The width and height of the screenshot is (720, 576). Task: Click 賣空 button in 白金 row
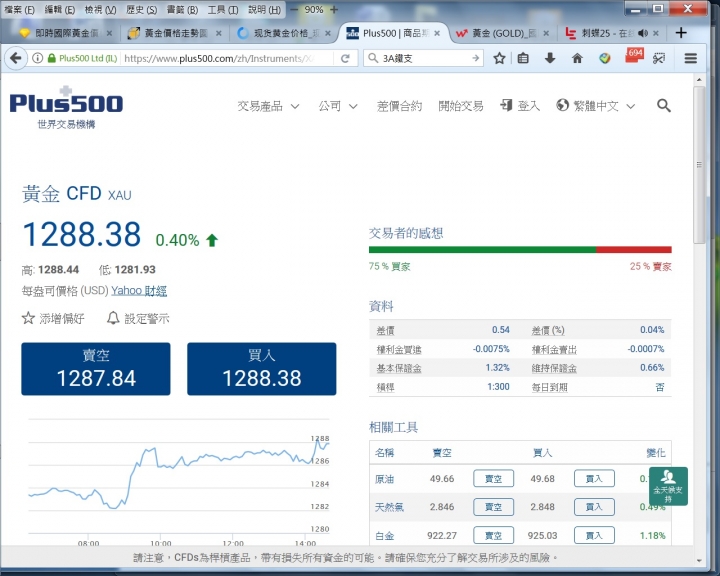click(493, 535)
